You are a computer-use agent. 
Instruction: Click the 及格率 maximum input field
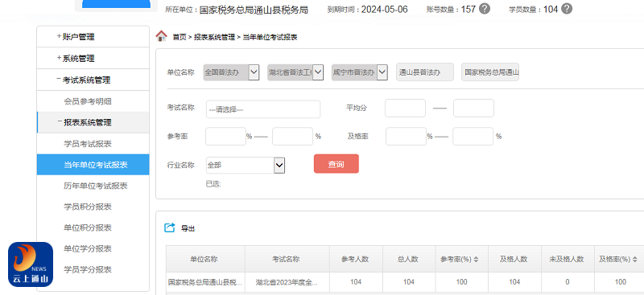[473, 136]
